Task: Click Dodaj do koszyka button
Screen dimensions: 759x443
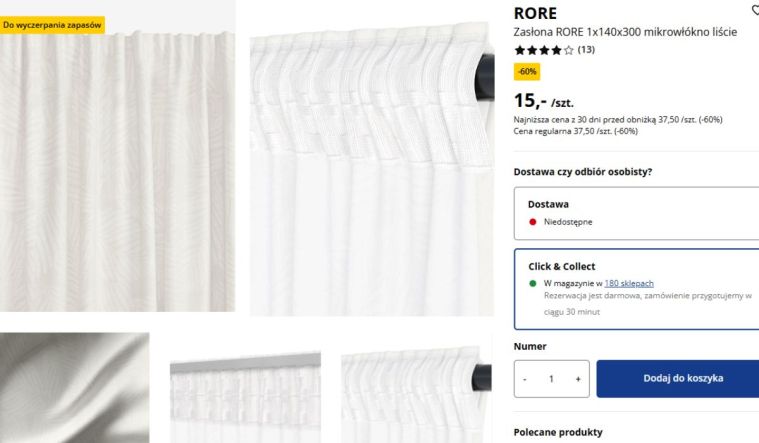Action: [678, 379]
